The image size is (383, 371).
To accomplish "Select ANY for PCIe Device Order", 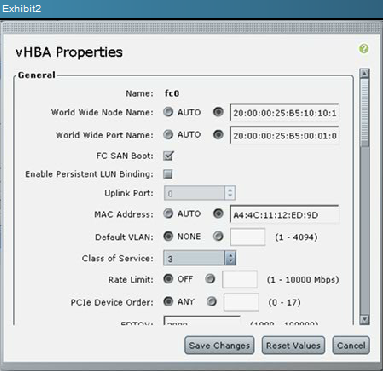I will point(168,302).
